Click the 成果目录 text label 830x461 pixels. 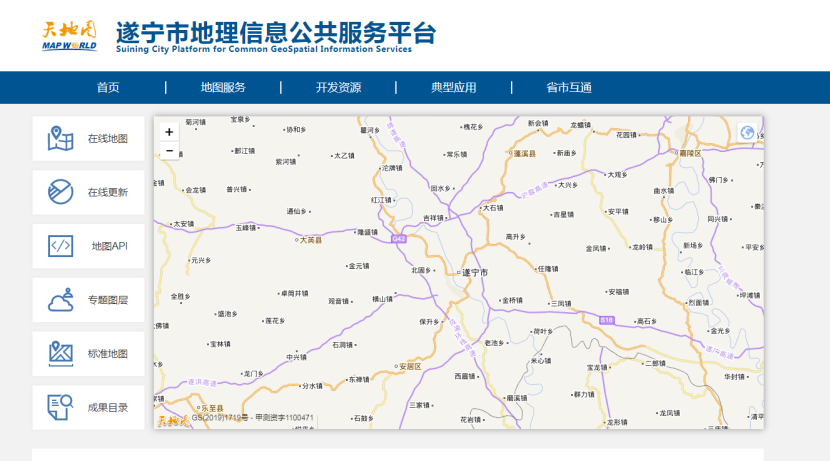point(107,407)
